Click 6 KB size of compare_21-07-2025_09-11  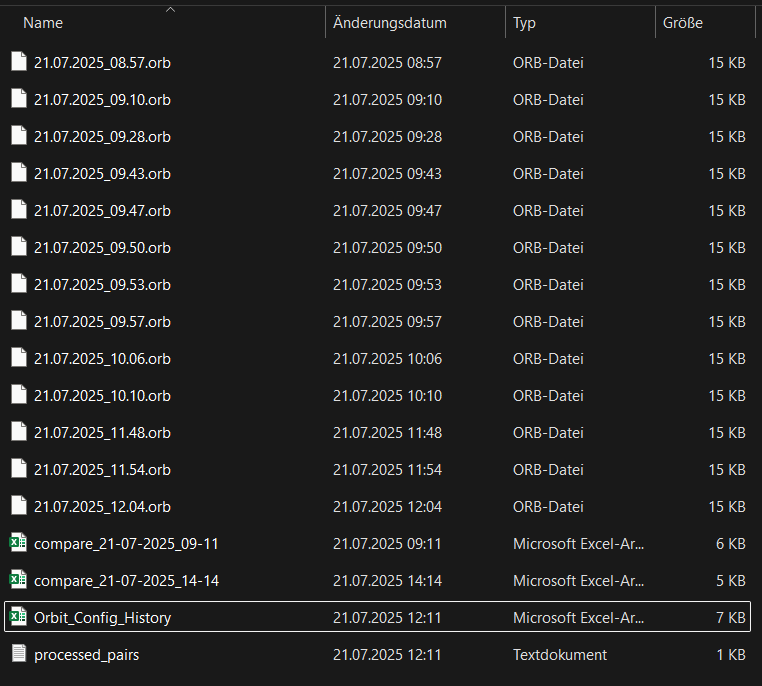tap(730, 544)
